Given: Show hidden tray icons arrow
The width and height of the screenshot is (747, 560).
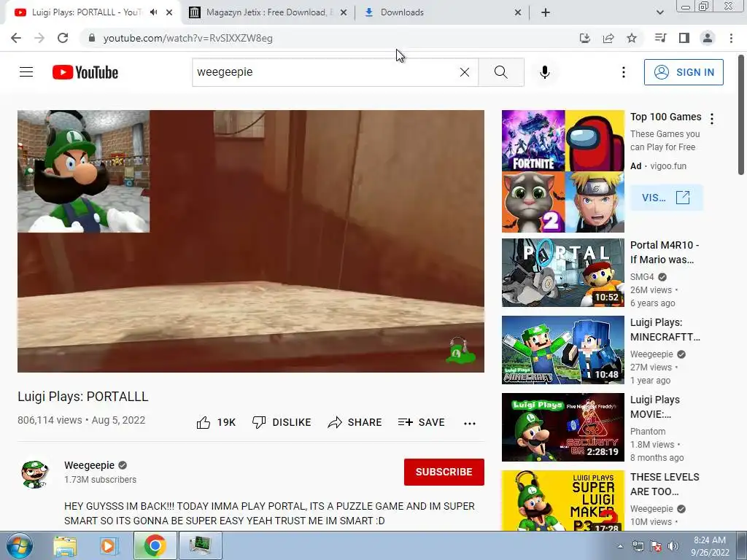Looking at the screenshot, I should pyautogui.click(x=620, y=546).
